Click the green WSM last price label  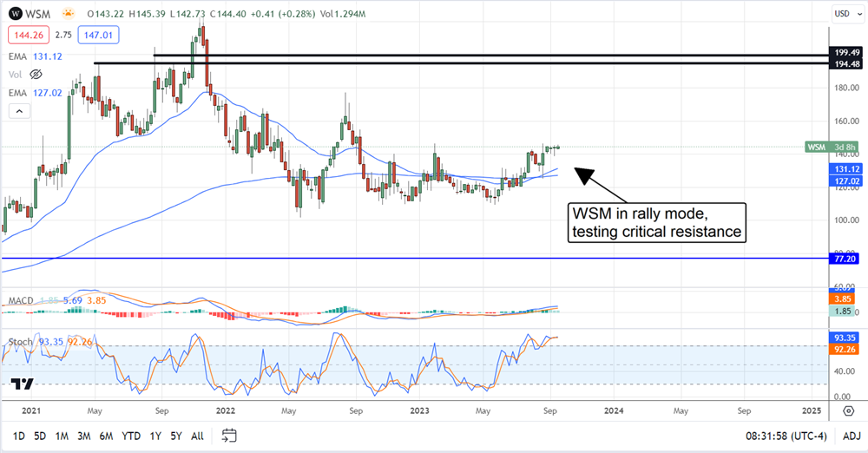coord(832,148)
